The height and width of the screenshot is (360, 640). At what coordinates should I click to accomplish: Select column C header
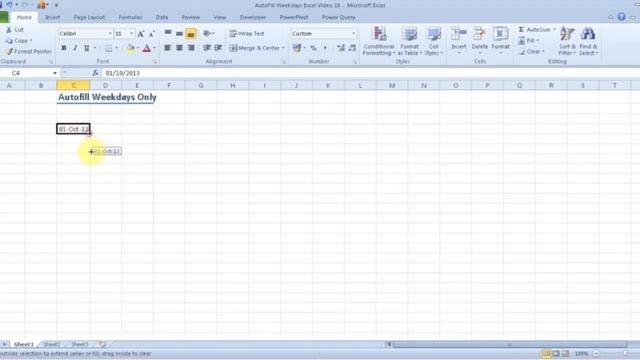pyautogui.click(x=73, y=85)
